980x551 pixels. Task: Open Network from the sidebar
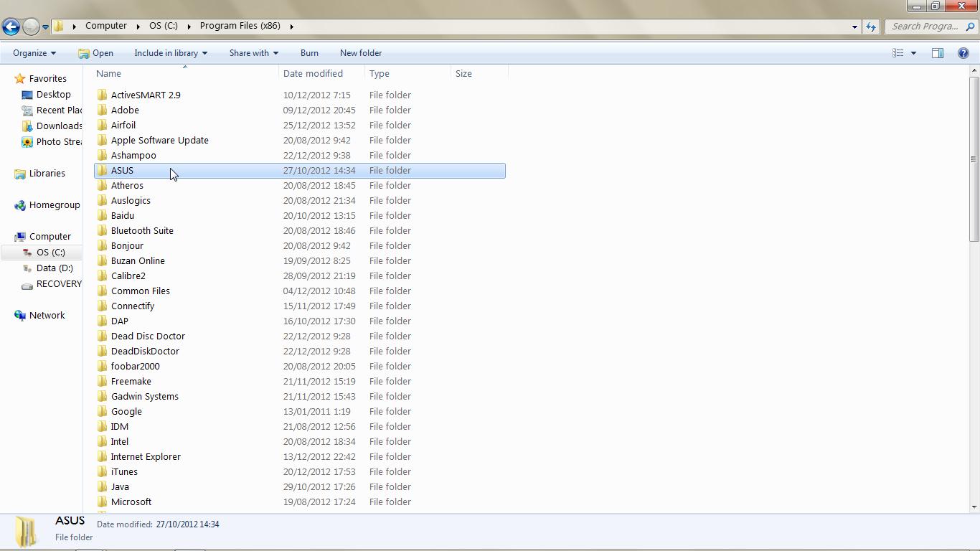[47, 315]
